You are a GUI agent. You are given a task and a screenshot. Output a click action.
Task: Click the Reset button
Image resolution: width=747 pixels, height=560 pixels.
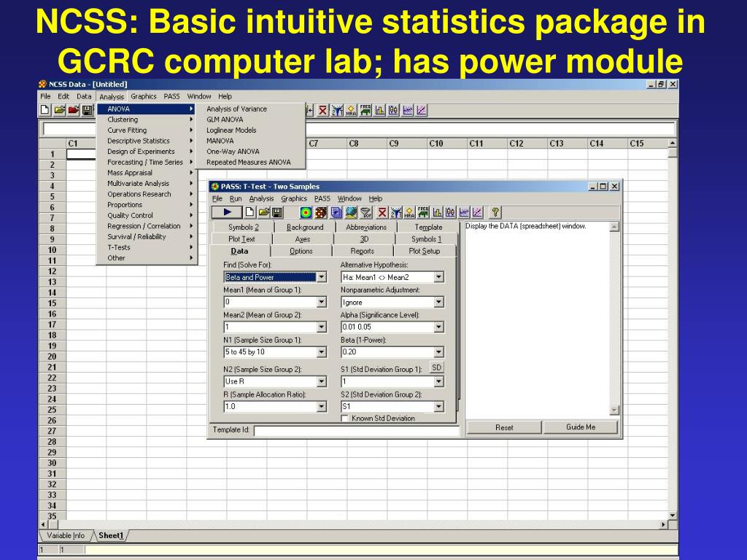point(504,427)
